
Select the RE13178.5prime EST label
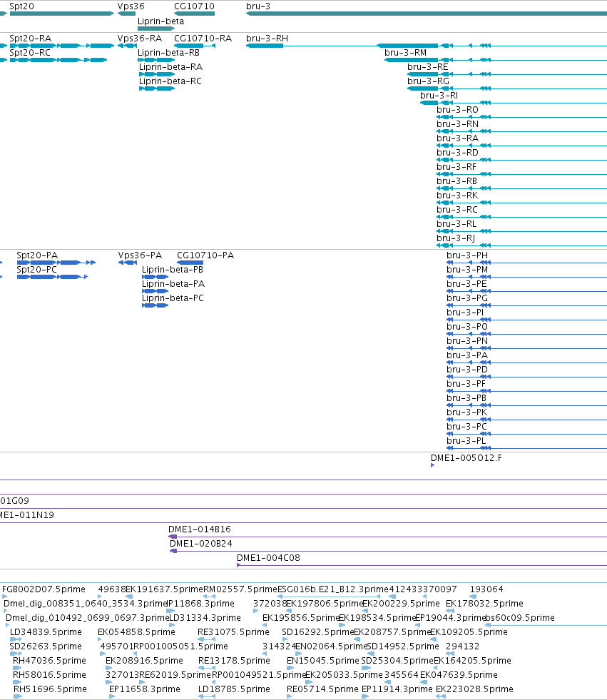point(235,661)
